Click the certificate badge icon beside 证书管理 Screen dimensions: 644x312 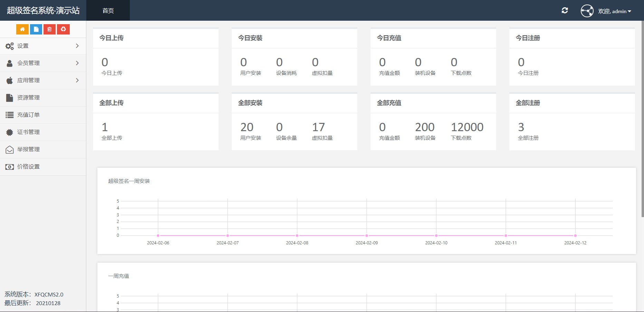click(10, 132)
